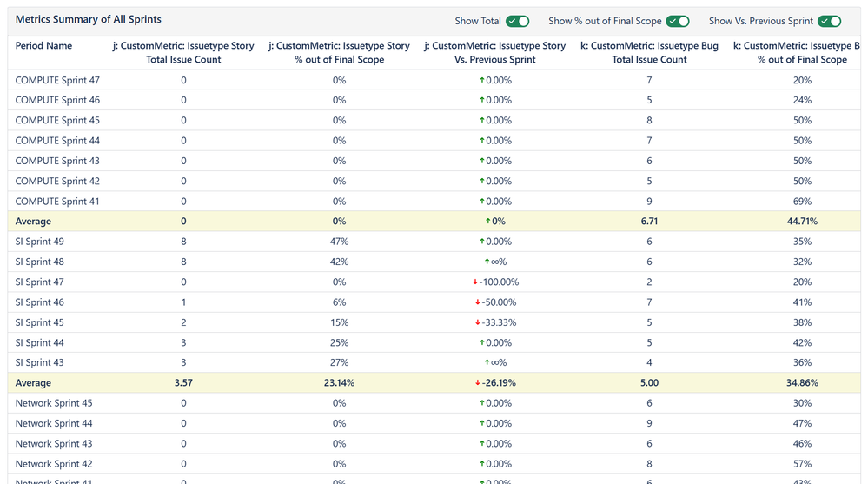This screenshot has height=484, width=868.
Task: Select SI Sprint 46 row name
Action: [39, 302]
